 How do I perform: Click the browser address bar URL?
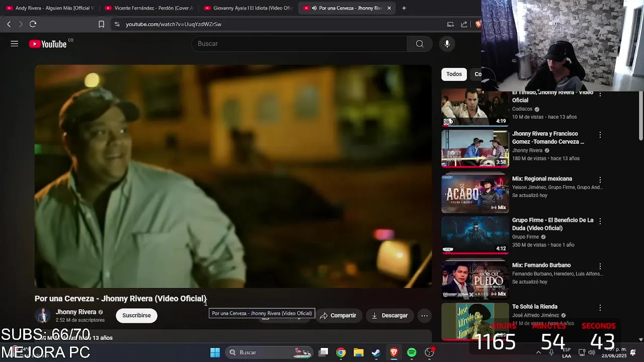(x=174, y=24)
